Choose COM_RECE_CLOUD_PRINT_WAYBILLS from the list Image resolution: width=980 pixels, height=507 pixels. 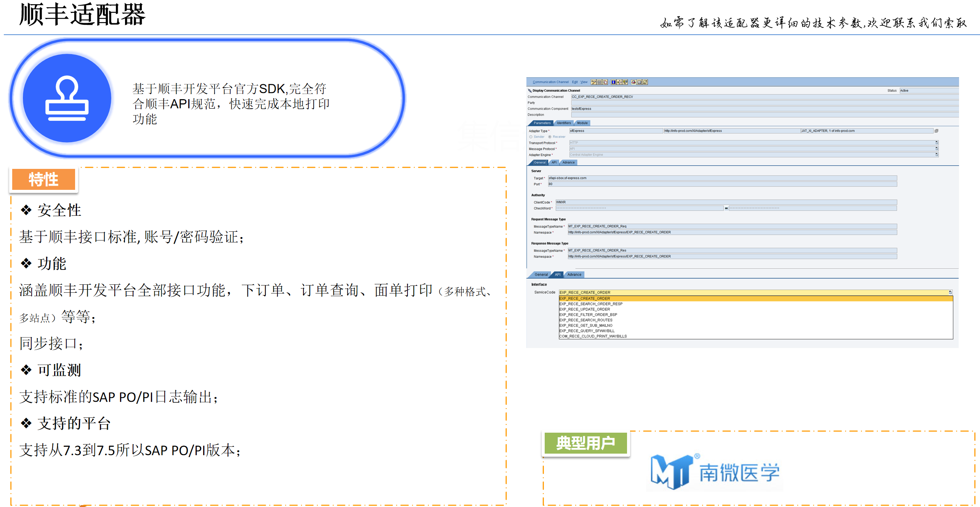[755, 336]
